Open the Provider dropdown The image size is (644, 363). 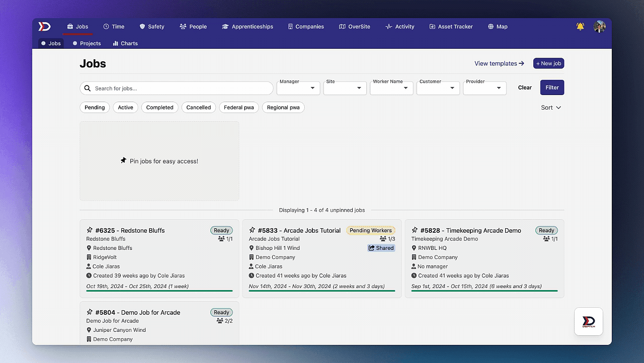485,88
